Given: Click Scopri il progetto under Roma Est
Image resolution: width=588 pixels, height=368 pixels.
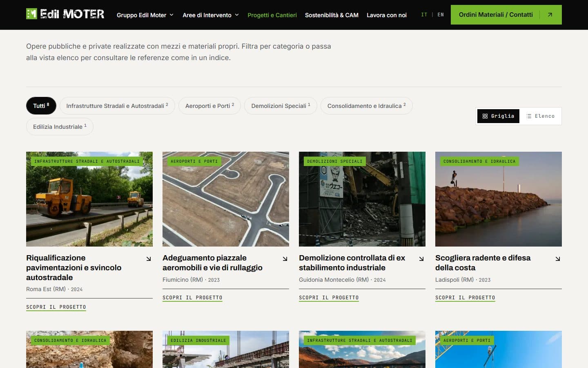Looking at the screenshot, I should click(x=56, y=307).
